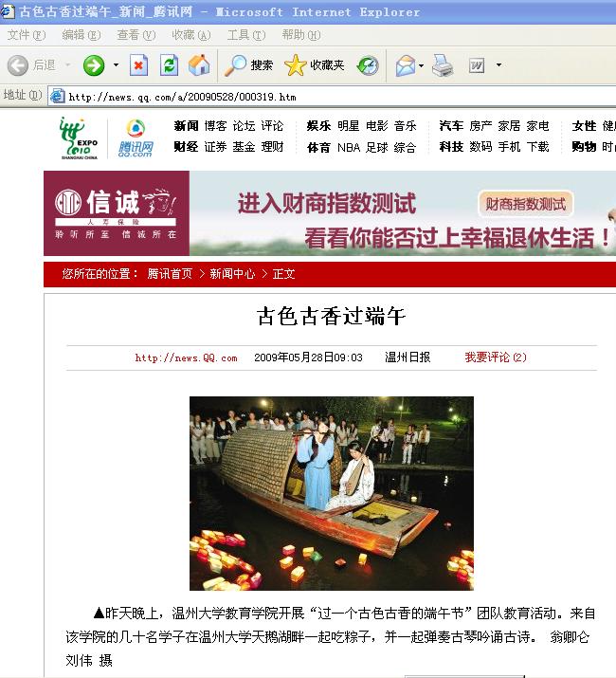Expand the Forward button dropdown arrow
The height and width of the screenshot is (678, 616).
click(x=117, y=65)
